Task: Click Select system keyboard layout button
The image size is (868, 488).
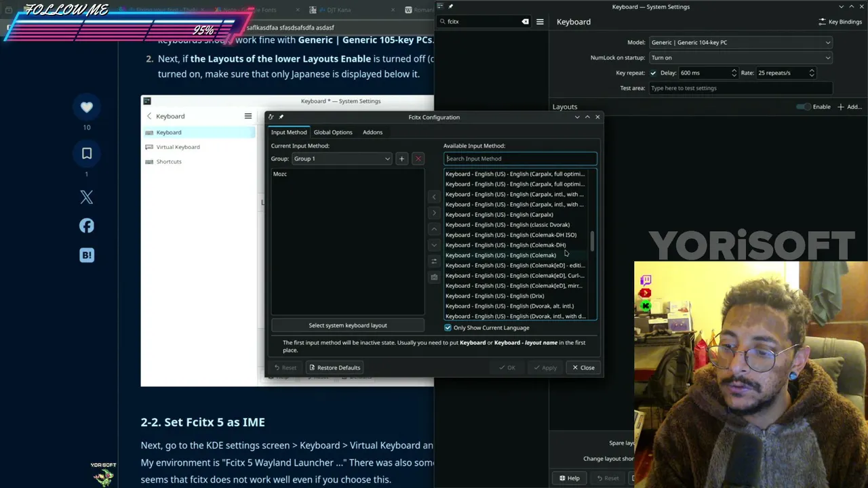Action: tap(348, 325)
